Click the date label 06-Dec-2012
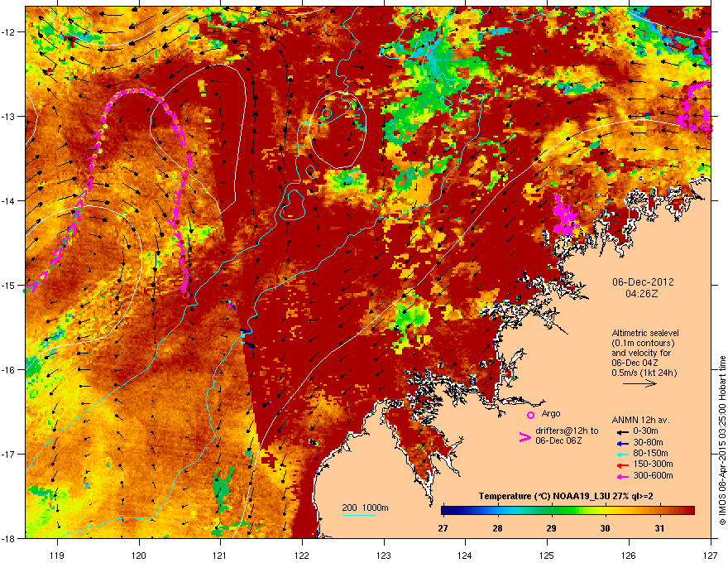This screenshot has width=728, height=563. coord(643,282)
